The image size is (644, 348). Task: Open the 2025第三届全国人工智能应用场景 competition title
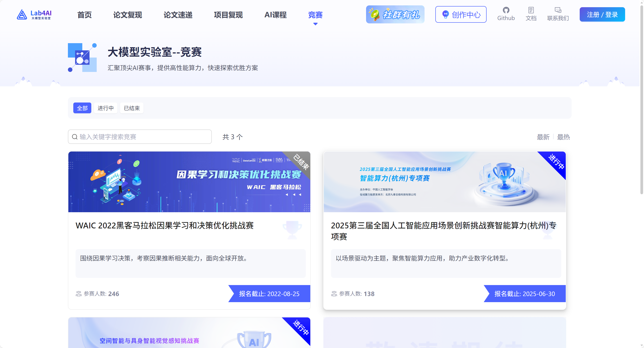click(x=444, y=231)
